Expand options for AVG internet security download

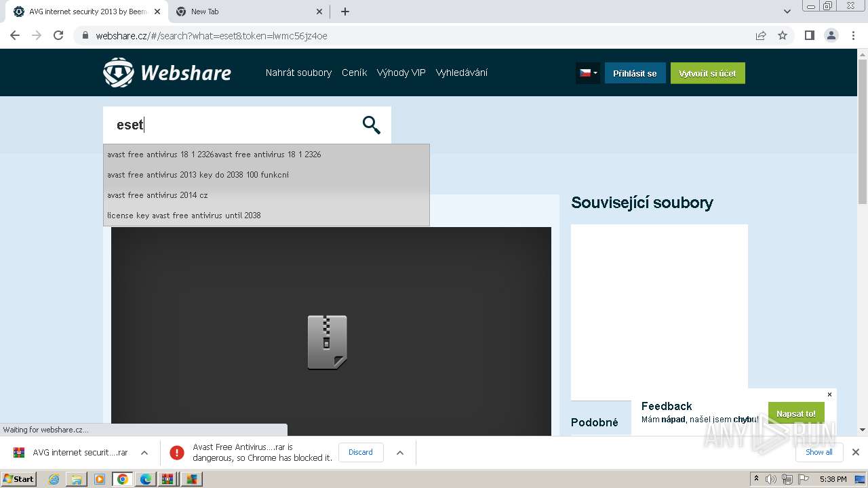click(144, 452)
